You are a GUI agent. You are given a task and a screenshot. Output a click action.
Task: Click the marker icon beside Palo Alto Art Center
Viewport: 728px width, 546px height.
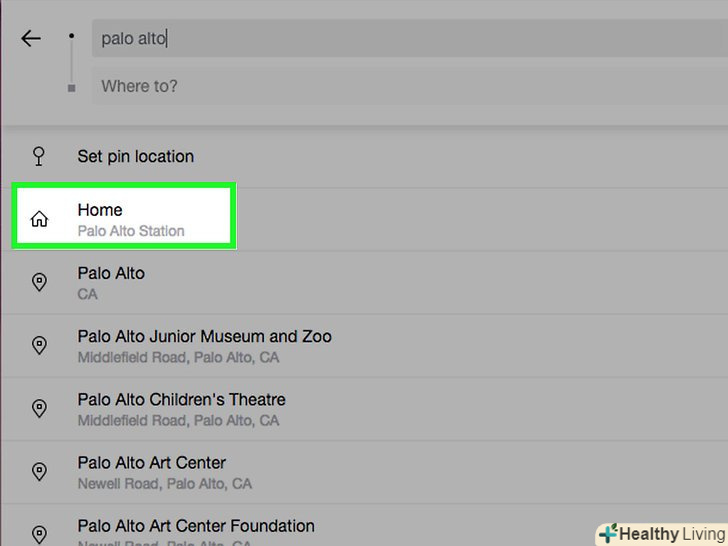(x=39, y=471)
